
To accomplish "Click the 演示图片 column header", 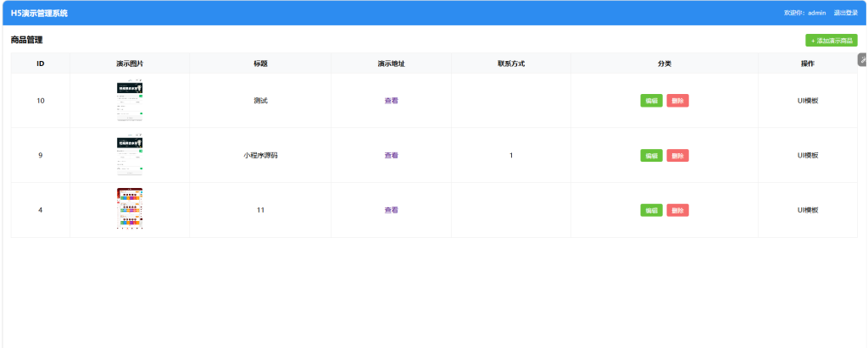I will pos(130,64).
